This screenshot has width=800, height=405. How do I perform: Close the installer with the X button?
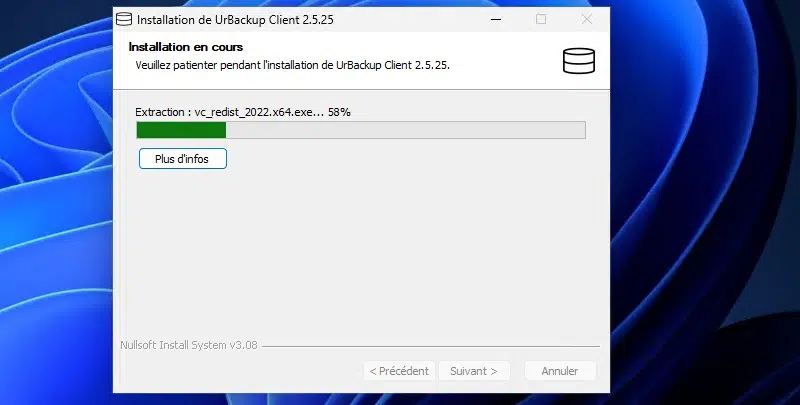(x=587, y=19)
